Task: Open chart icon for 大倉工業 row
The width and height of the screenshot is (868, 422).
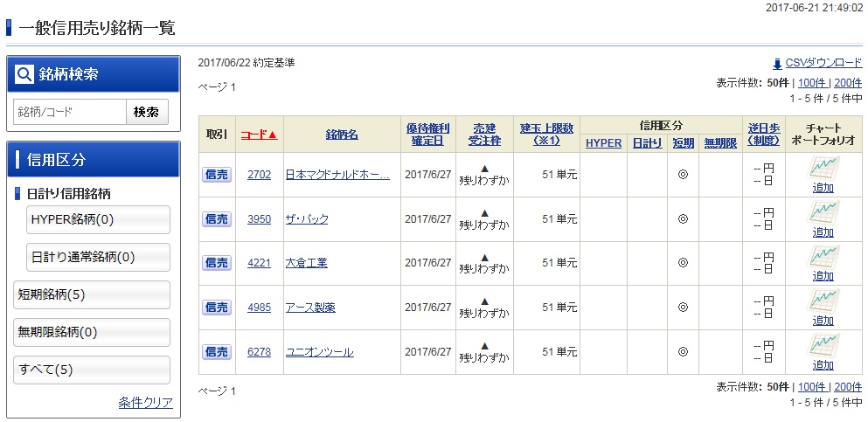Action: coord(823,256)
